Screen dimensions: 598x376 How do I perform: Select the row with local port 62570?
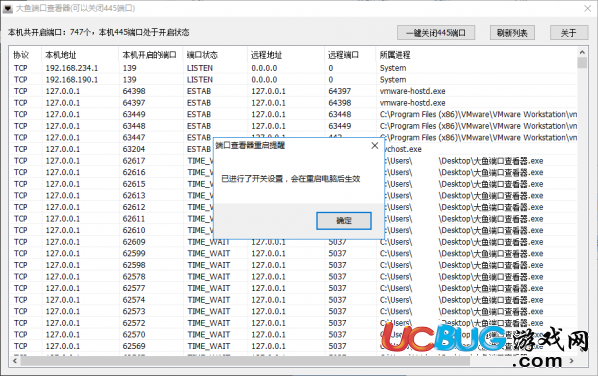click(293, 334)
